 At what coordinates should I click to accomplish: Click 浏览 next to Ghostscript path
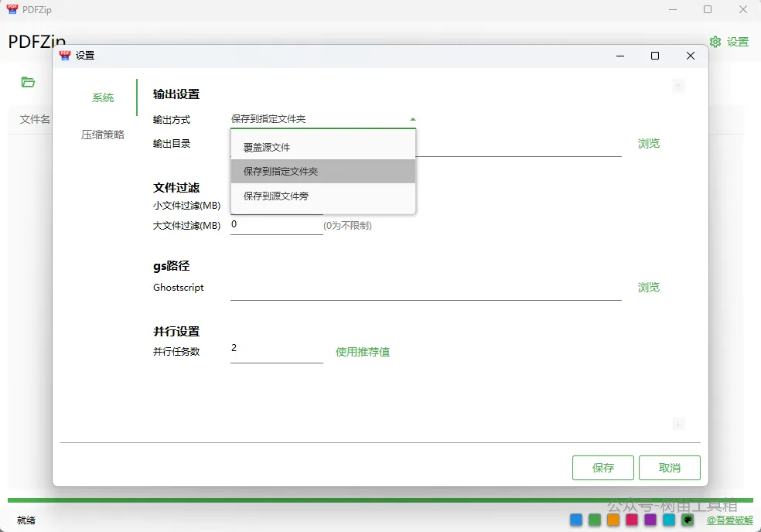648,288
